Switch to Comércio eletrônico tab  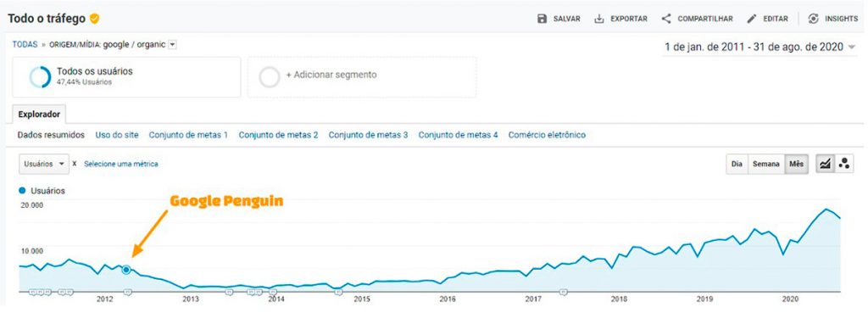click(547, 135)
